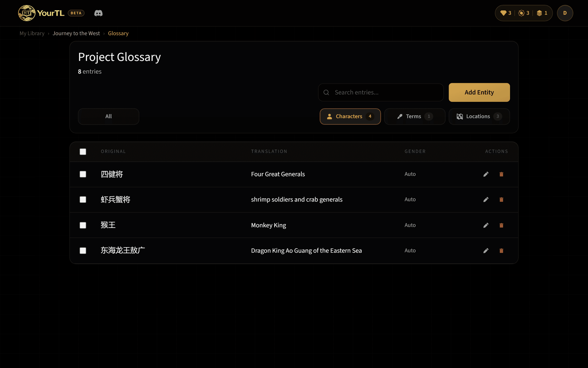
Task: Click the 8 entries count text
Action: 90,72
